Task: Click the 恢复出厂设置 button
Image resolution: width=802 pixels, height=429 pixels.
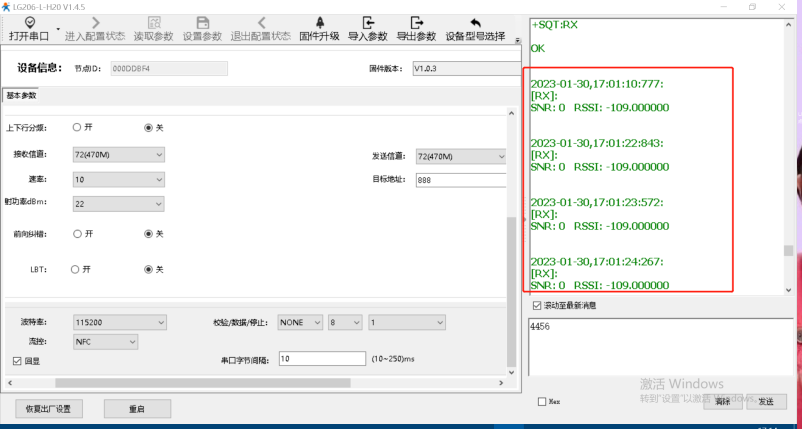Action: pyautogui.click(x=49, y=409)
